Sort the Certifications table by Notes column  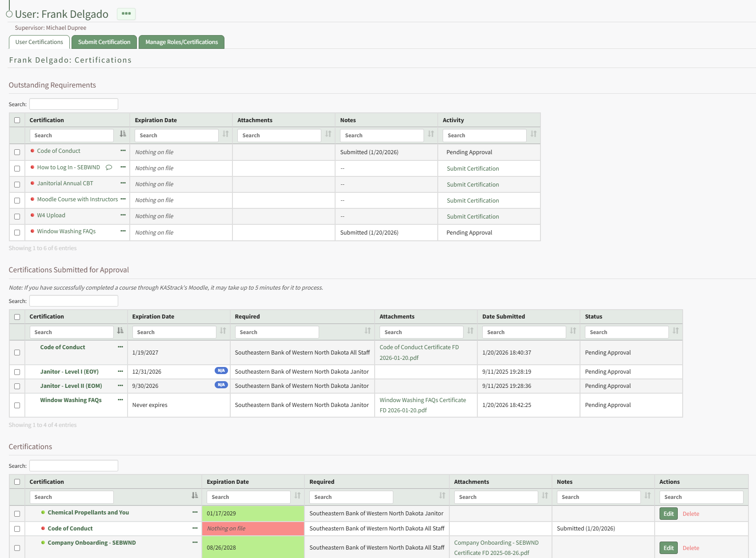coord(647,496)
